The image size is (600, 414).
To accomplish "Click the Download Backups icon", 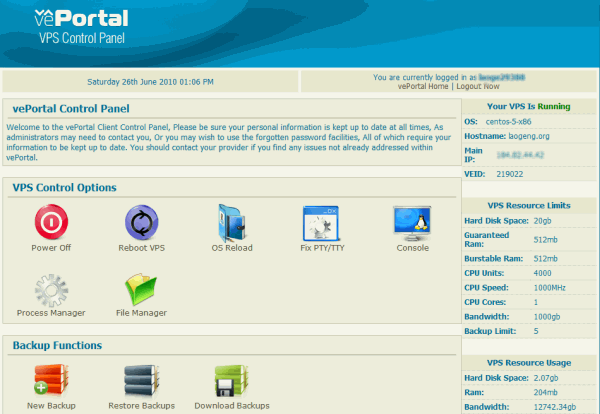I will pyautogui.click(x=232, y=381).
